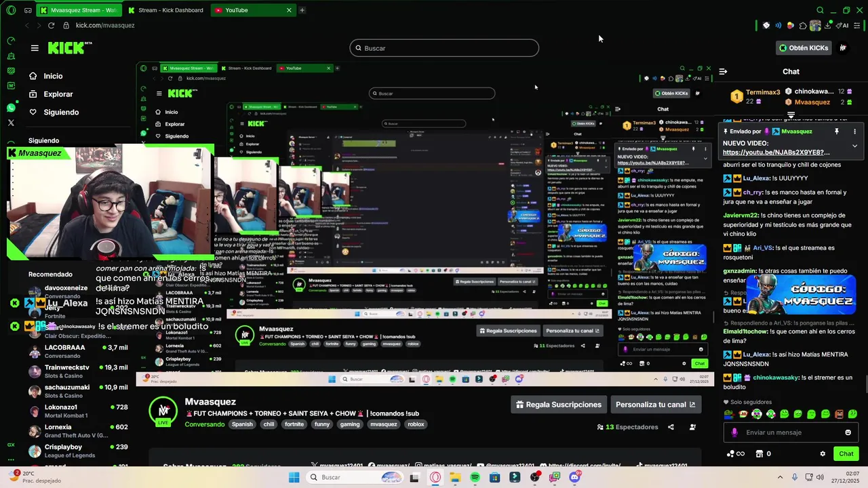Open a new browser tab
868x488 pixels.
click(302, 10)
